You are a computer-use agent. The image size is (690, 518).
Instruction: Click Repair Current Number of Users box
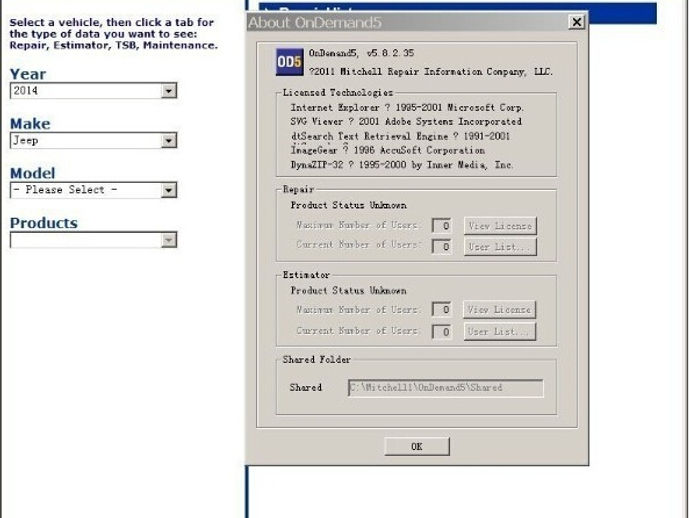point(441,246)
